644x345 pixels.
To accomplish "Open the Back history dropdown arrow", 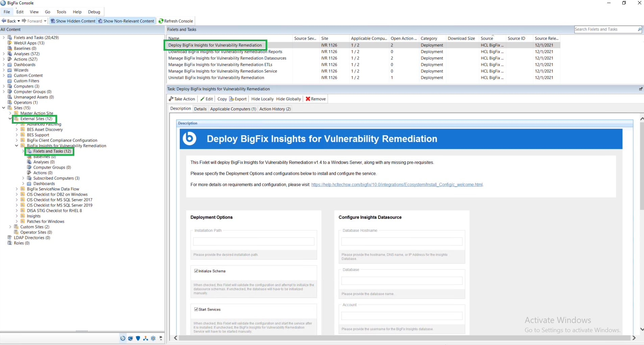I will point(19,21).
